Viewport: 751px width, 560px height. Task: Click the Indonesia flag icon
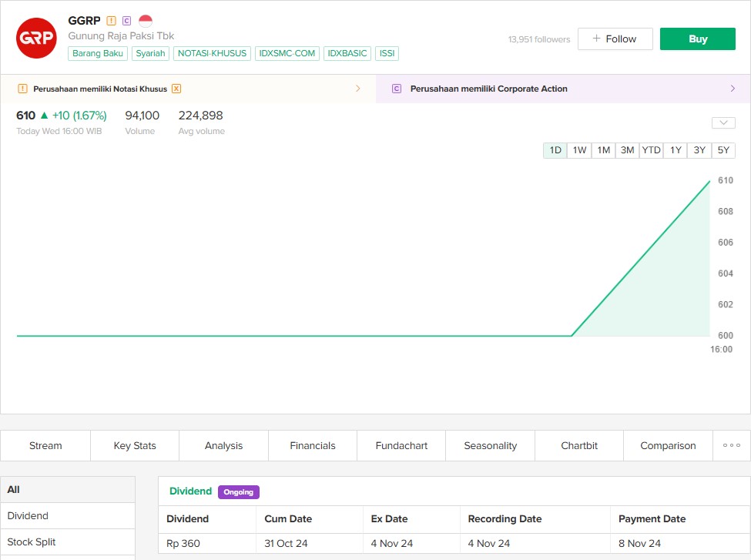(146, 21)
